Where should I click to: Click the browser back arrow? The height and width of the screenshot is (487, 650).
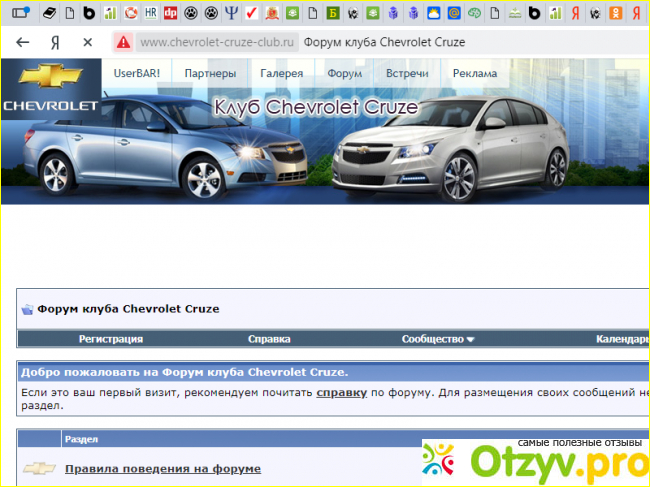tap(22, 43)
